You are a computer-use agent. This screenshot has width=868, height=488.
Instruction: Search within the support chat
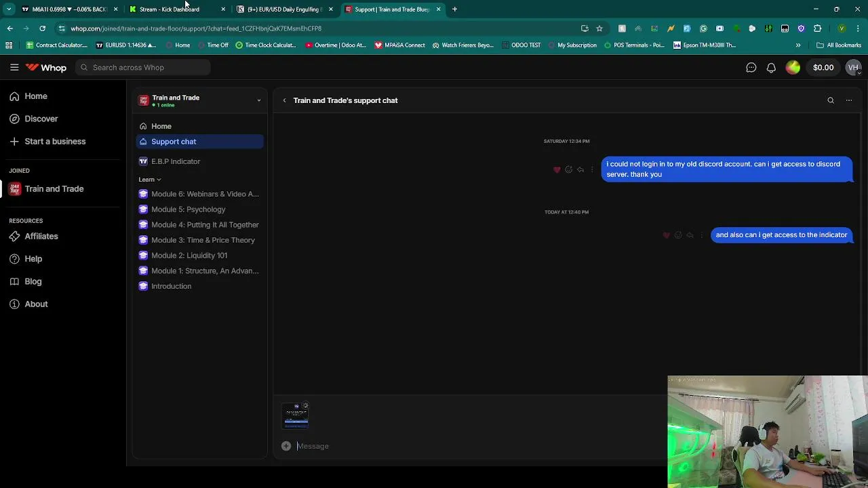[831, 100]
